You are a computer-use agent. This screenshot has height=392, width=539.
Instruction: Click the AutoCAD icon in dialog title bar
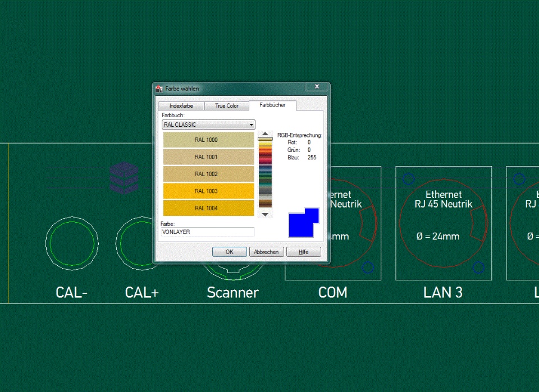pos(159,89)
